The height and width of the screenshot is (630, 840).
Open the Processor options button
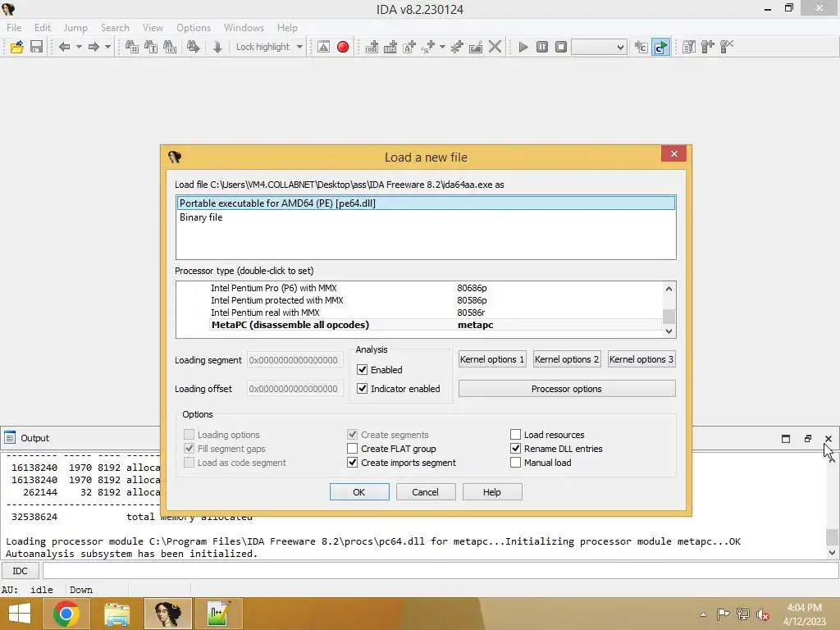coord(567,388)
